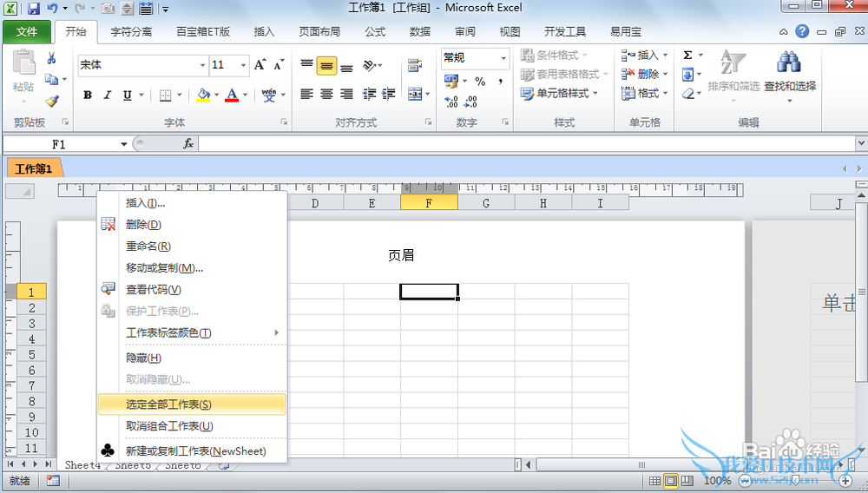868x493 pixels.
Task: Toggle Italic formatting
Action: (108, 95)
